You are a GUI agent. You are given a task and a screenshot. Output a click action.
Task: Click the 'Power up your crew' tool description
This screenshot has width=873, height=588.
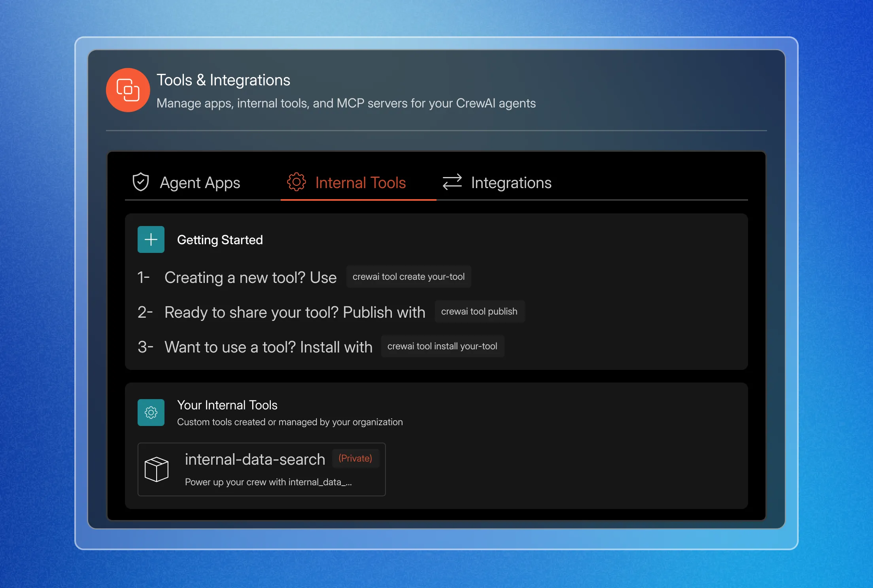click(x=268, y=482)
